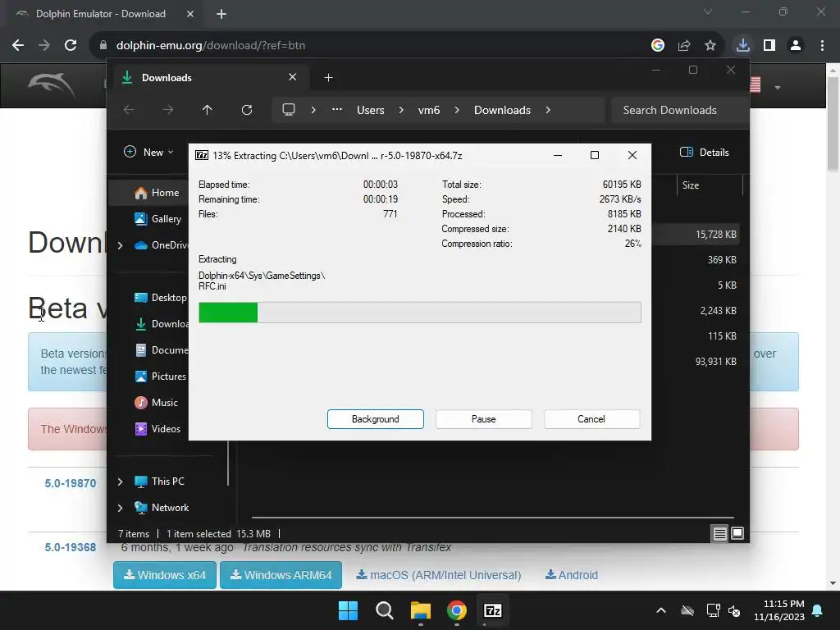Open Pictures in Explorer sidebar
This screenshot has height=630, width=840.
point(160,376)
